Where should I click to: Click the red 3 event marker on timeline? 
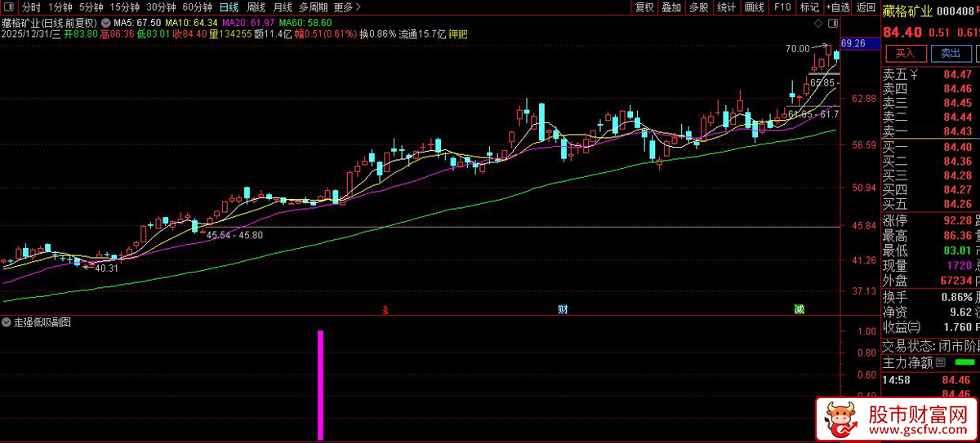(x=385, y=309)
